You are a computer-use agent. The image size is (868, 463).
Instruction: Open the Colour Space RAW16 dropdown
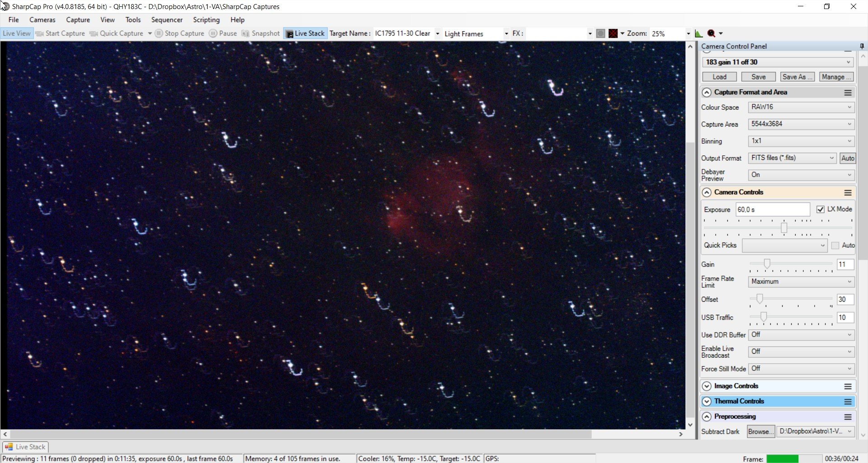click(801, 107)
